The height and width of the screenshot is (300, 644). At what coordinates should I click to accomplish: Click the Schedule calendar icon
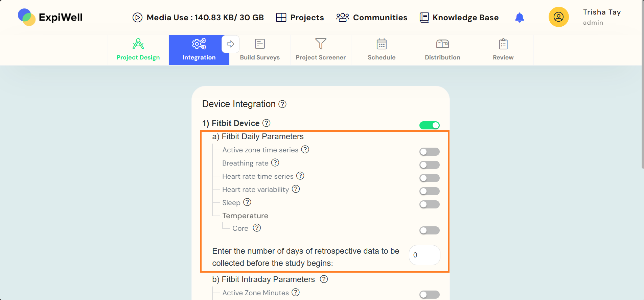pyautogui.click(x=382, y=44)
